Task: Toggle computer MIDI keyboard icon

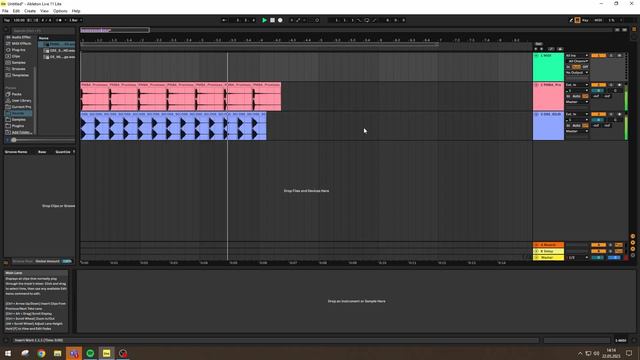Action: click(x=578, y=20)
